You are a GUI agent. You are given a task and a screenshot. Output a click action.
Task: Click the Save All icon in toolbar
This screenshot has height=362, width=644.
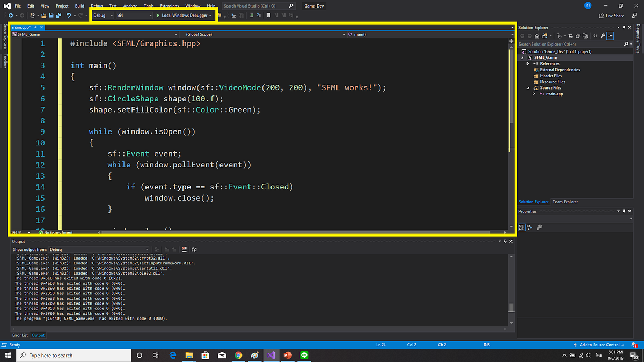58,16
